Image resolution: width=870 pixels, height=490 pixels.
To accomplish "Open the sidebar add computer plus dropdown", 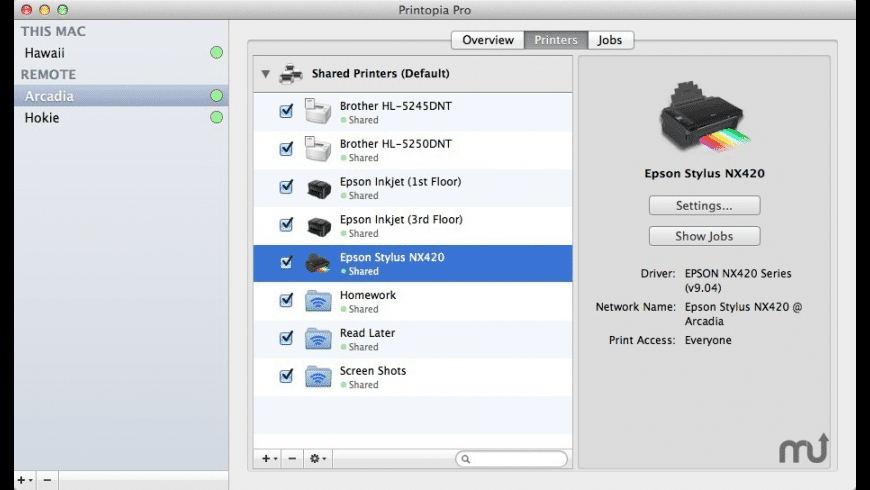I will (24, 480).
